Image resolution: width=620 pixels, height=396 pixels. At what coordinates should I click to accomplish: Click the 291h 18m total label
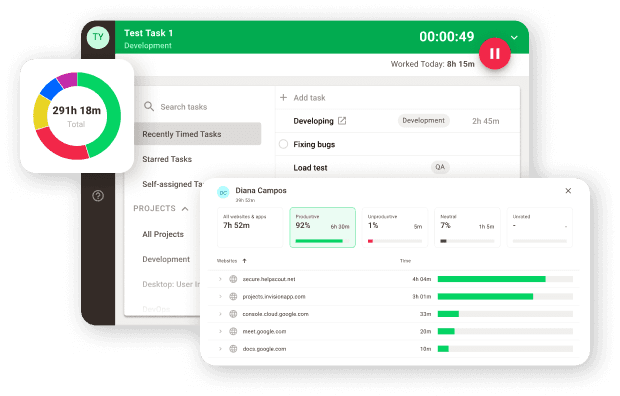click(77, 110)
